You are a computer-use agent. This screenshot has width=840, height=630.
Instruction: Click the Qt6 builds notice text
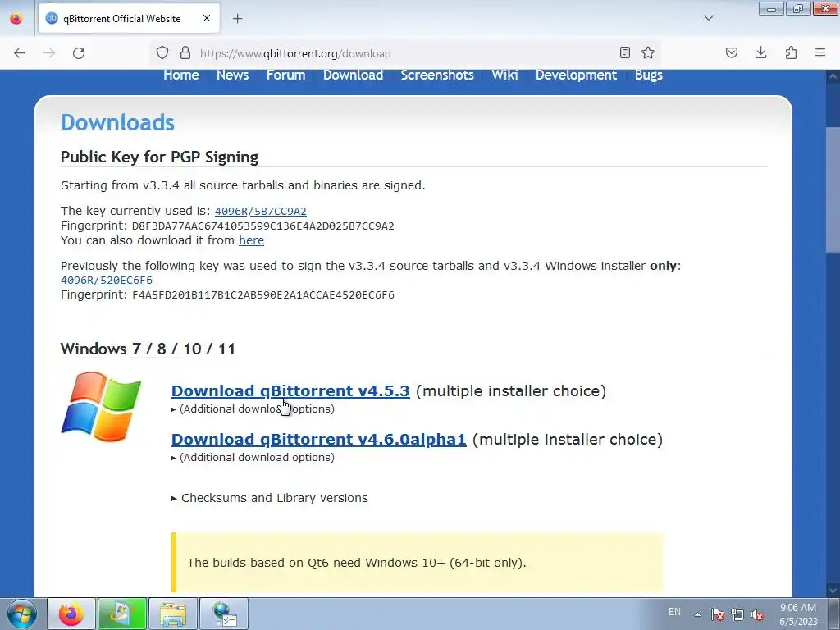[356, 563]
